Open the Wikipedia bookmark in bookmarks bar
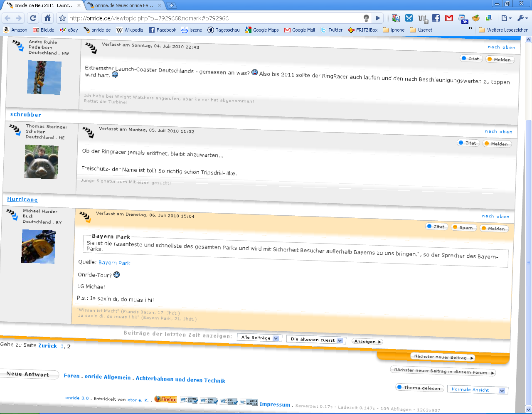The height and width of the screenshot is (414, 532). [130, 30]
